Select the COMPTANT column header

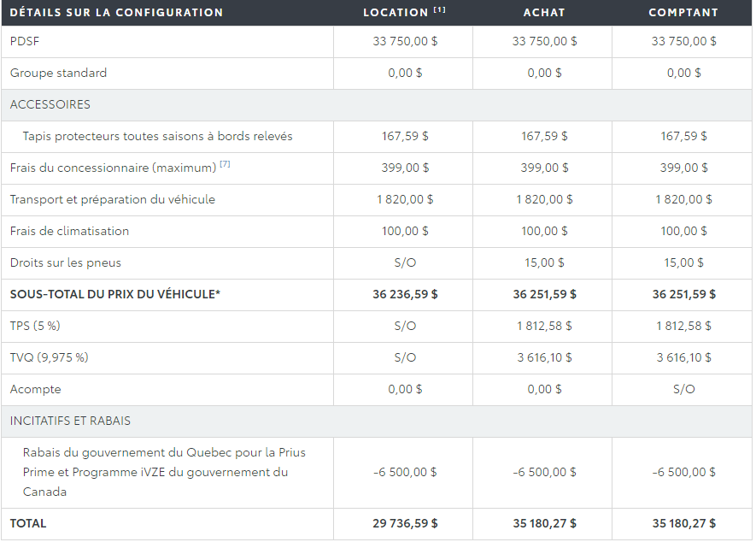(x=683, y=13)
